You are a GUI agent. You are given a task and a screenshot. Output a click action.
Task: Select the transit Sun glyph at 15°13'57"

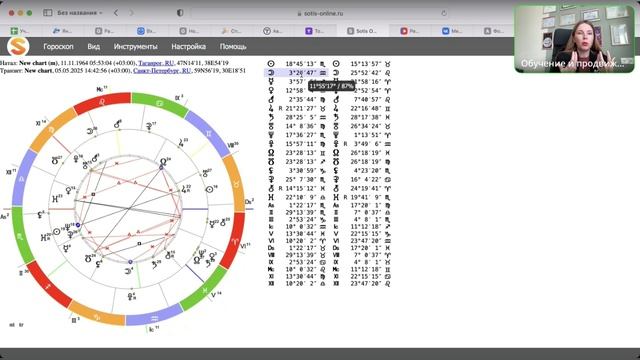pos(336,64)
